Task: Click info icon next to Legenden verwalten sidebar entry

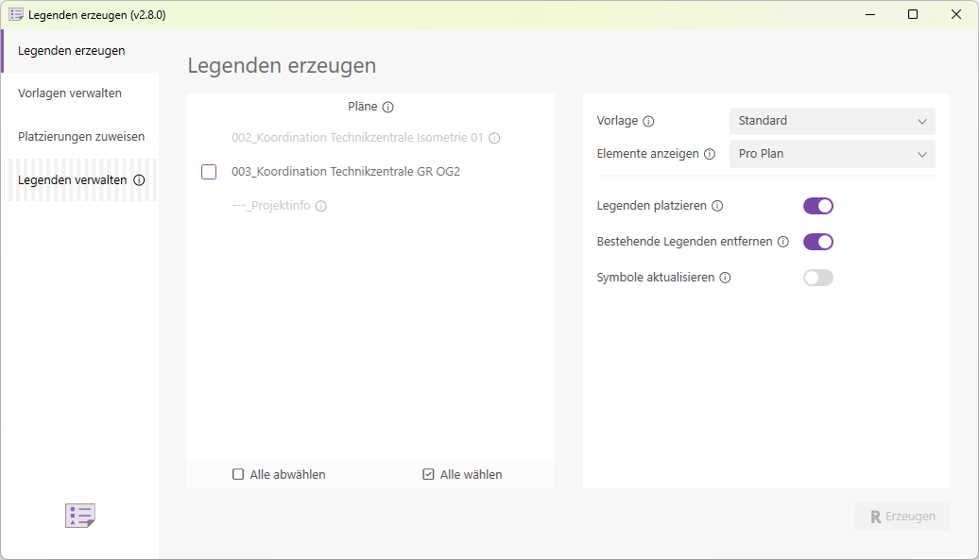Action: pos(140,179)
